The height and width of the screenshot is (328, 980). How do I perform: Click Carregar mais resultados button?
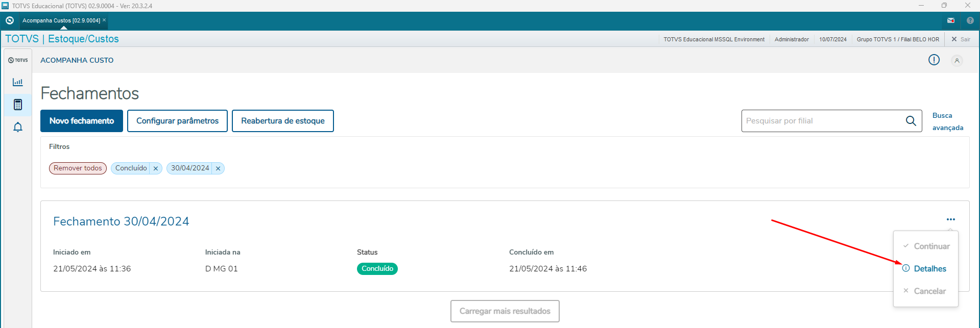point(505,311)
